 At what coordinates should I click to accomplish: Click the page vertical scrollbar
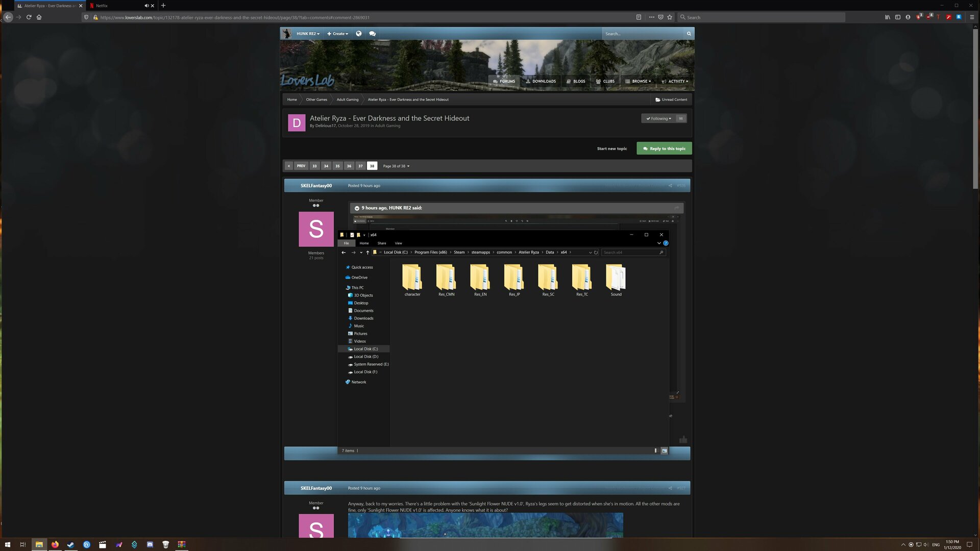(x=975, y=109)
